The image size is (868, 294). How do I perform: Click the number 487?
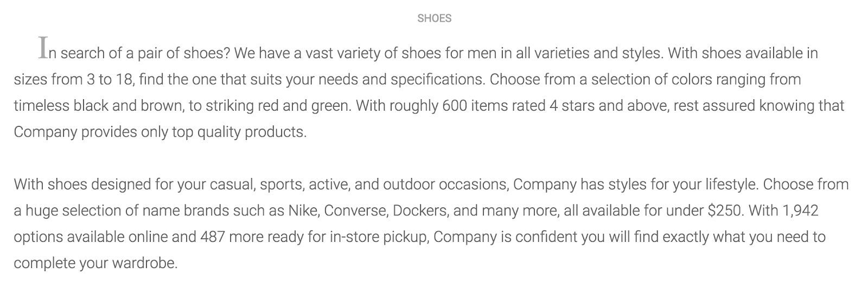pos(213,237)
